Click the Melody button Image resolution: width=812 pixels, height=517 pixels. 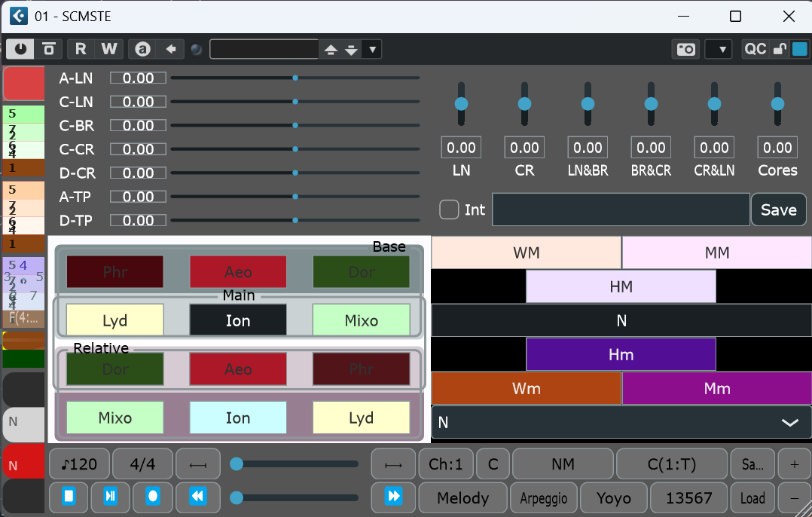click(463, 498)
